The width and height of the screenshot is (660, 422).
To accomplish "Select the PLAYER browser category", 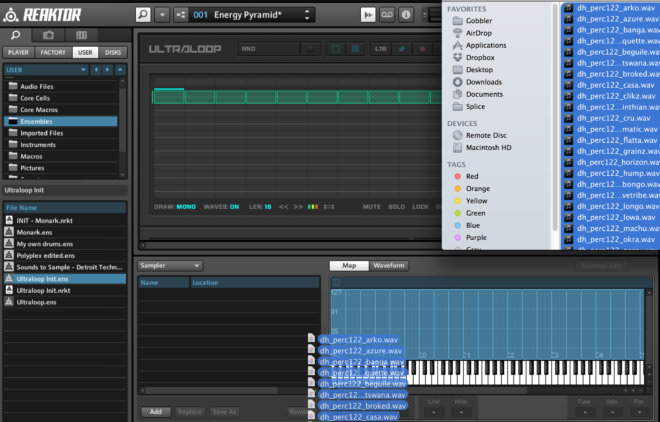I will 18,52.
